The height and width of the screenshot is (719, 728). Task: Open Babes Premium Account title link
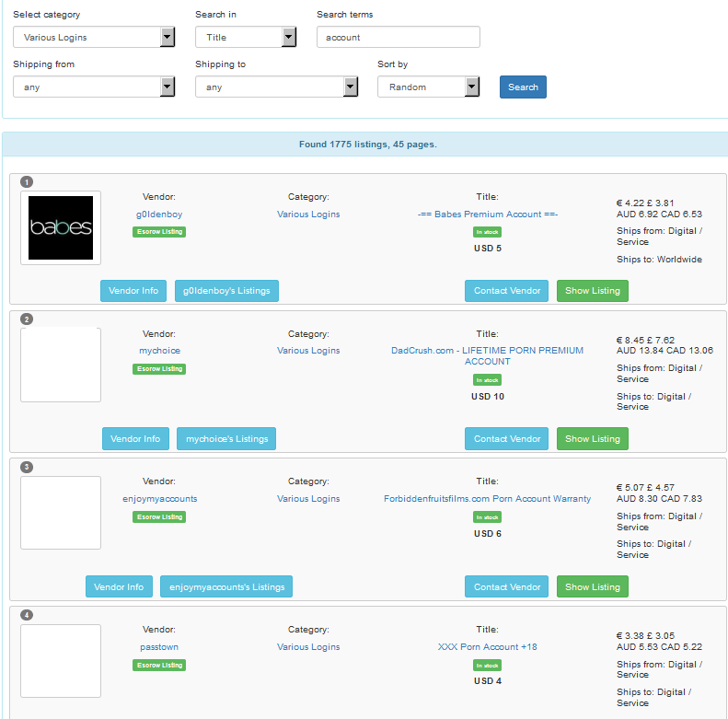(x=488, y=215)
